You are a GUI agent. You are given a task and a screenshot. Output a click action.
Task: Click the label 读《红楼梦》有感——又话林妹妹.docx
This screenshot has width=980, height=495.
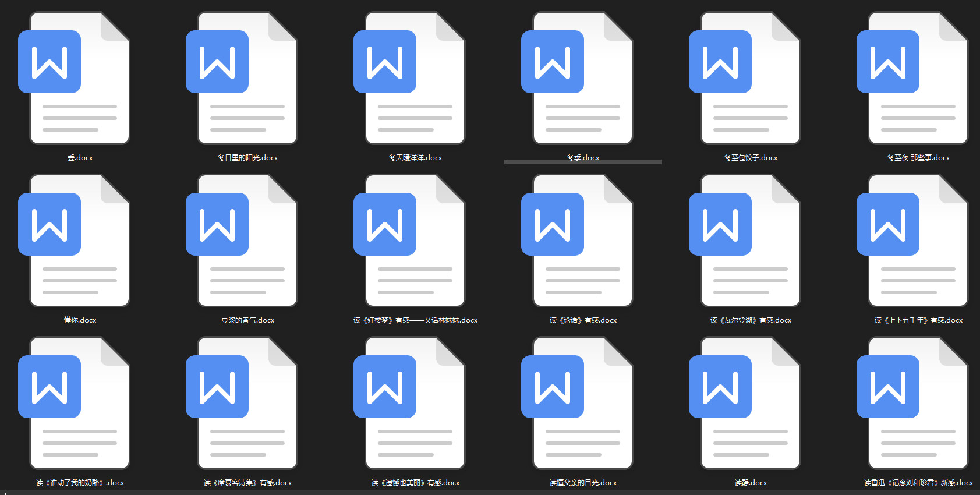pos(416,320)
